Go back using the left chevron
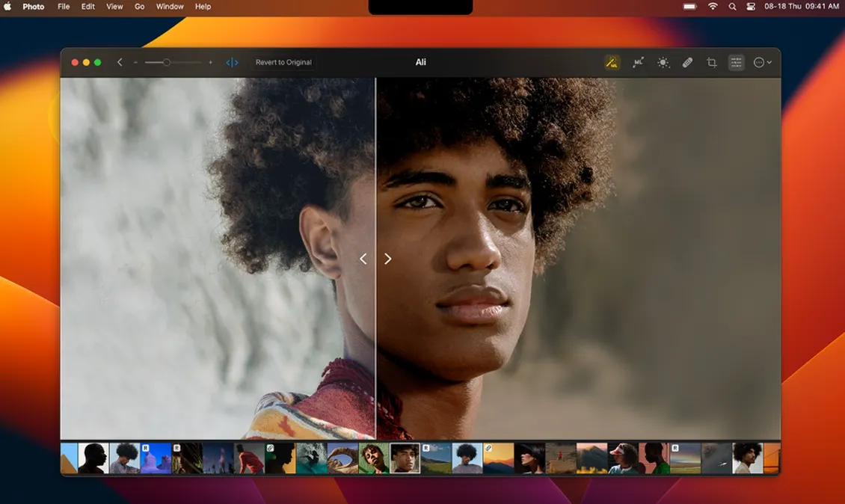Viewport: 845px width, 504px height. tap(120, 63)
